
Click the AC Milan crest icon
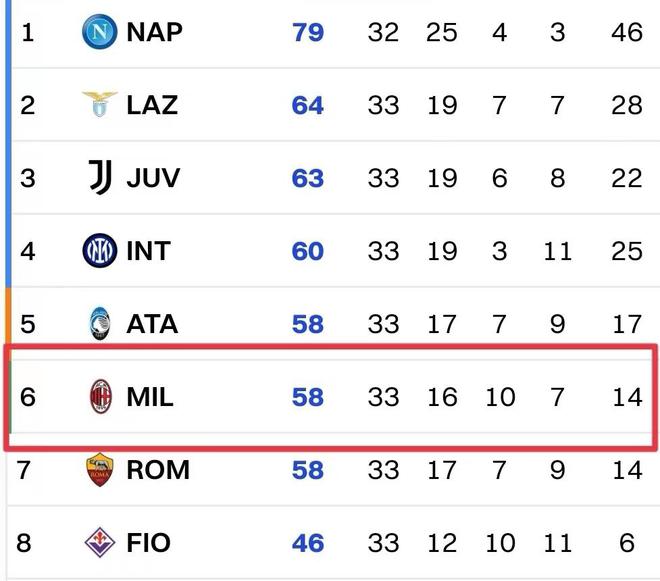pyautogui.click(x=100, y=397)
